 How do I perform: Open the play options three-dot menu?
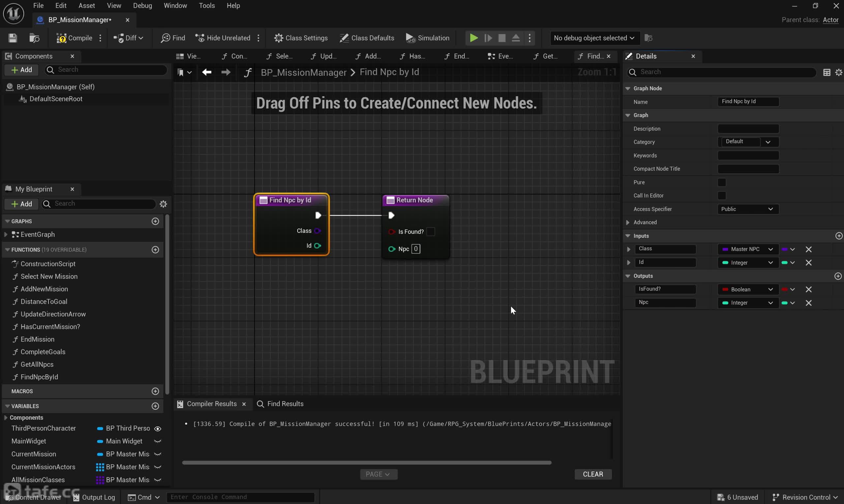[529, 38]
